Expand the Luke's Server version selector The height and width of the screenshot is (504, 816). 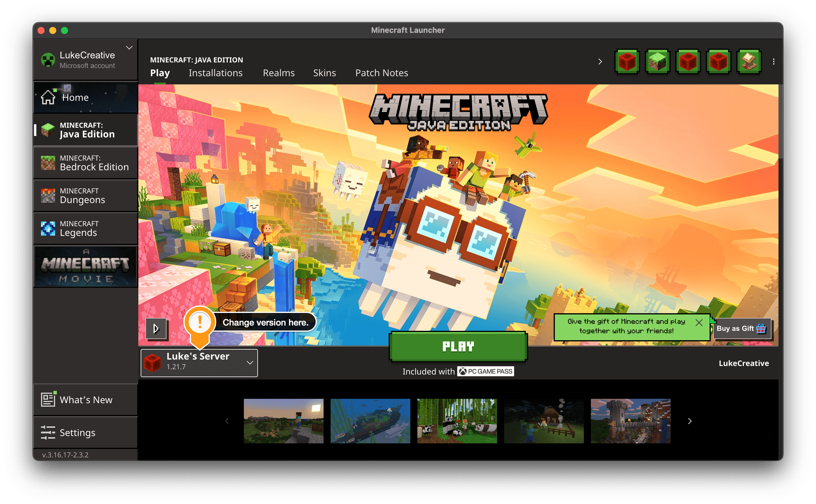[x=249, y=363]
